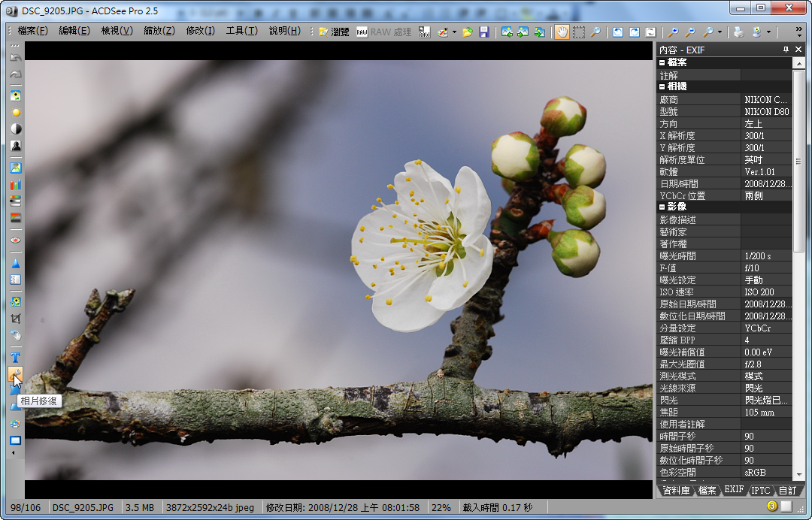This screenshot has height=520, width=812.
Task: Select the Add Text tool icon
Action: tap(16, 357)
